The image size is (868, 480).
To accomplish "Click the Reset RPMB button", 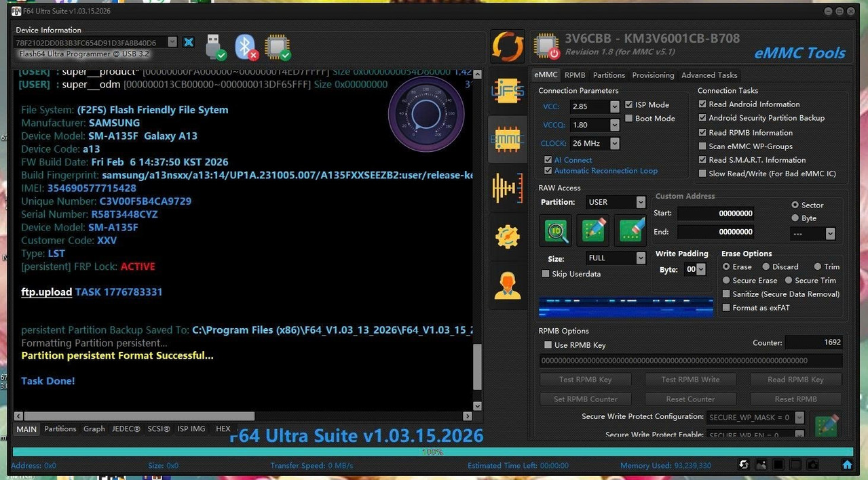I will [x=796, y=399].
